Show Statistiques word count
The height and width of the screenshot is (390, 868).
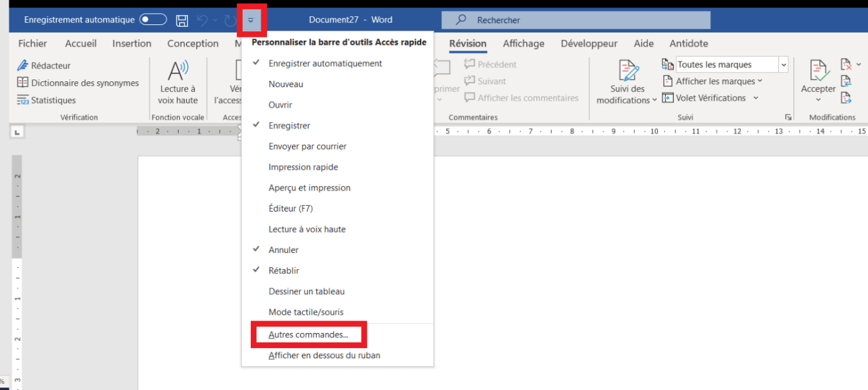[46, 100]
